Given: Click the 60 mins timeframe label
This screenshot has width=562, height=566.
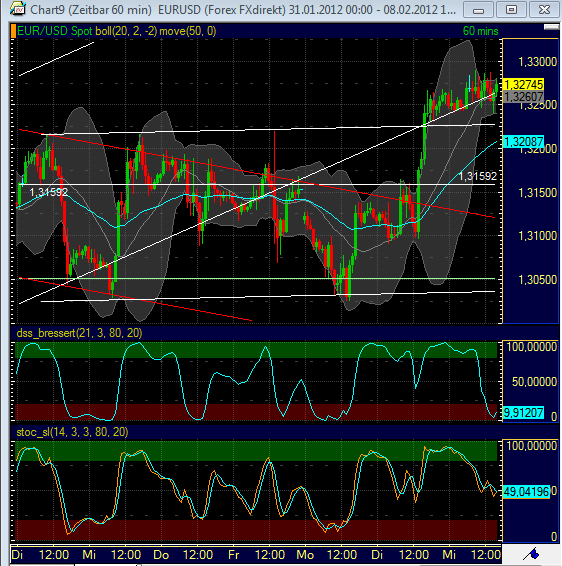Looking at the screenshot, I should tap(480, 31).
